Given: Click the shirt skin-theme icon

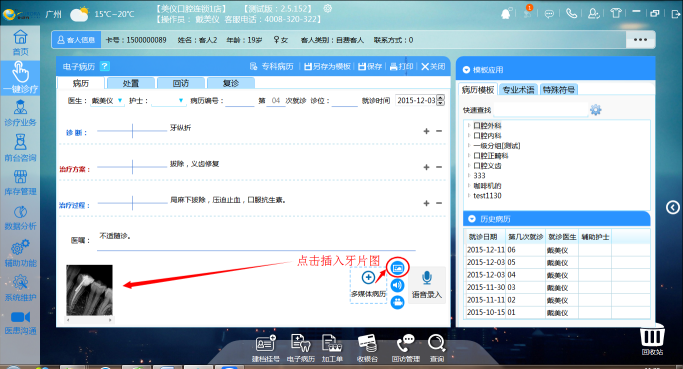Looking at the screenshot, I should [x=615, y=13].
